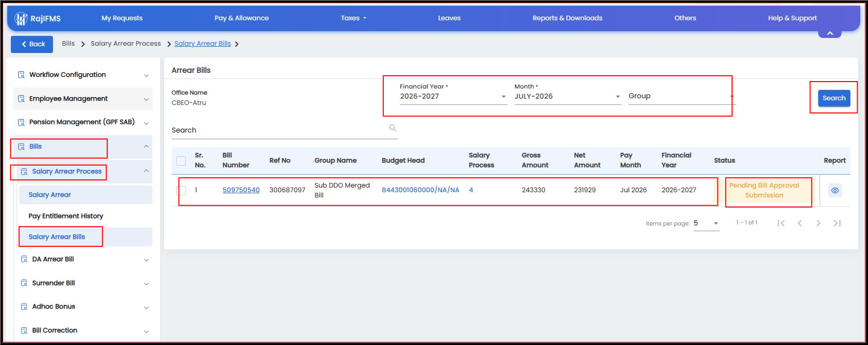Open Help & Support menu

click(792, 18)
